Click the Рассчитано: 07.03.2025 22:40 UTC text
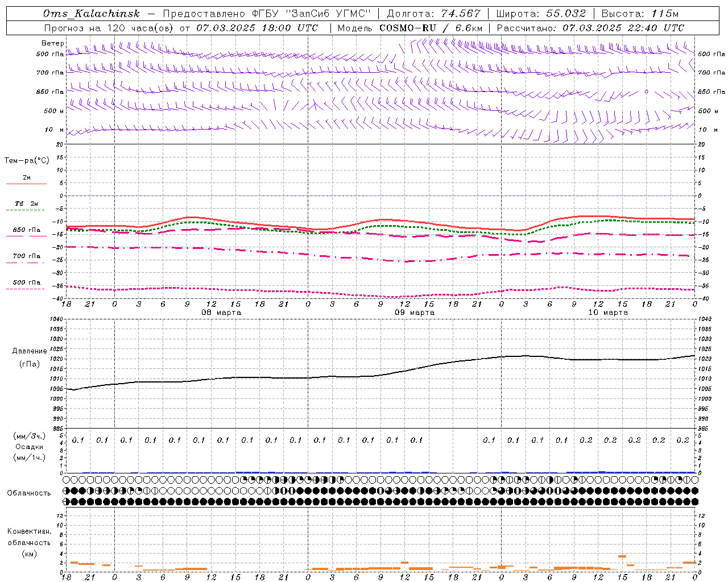The height and width of the screenshot is (582, 728). [x=590, y=28]
